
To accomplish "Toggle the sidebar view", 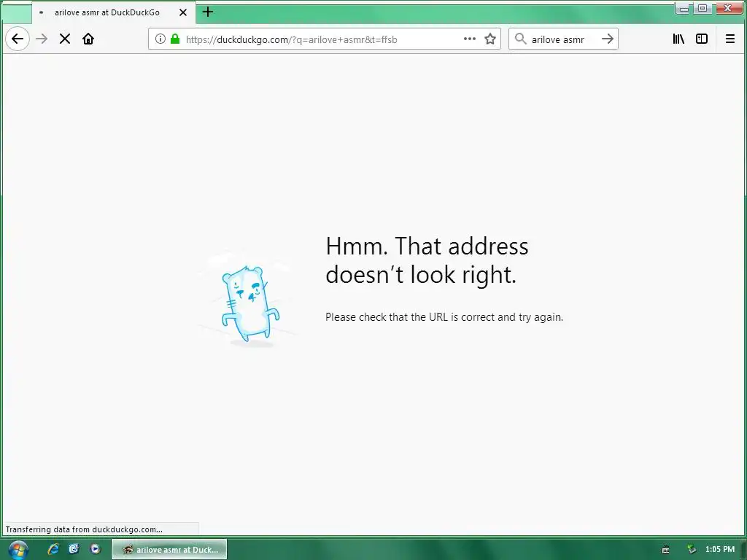I will click(x=702, y=39).
